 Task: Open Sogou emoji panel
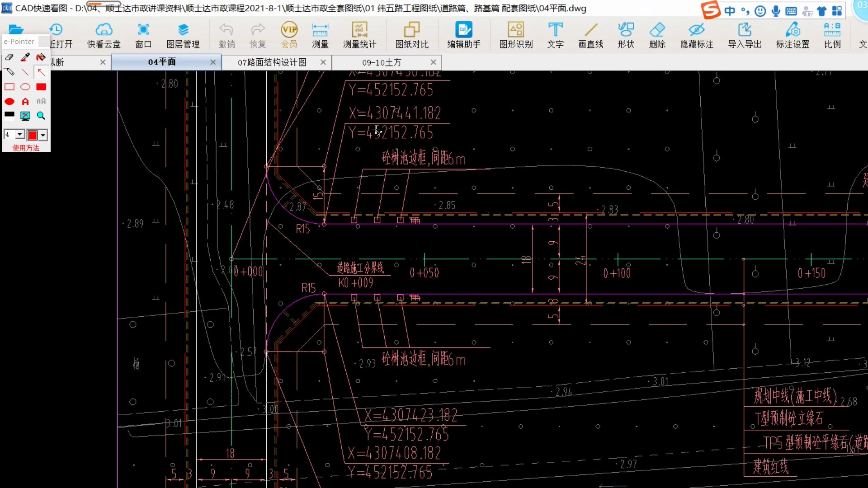(760, 11)
